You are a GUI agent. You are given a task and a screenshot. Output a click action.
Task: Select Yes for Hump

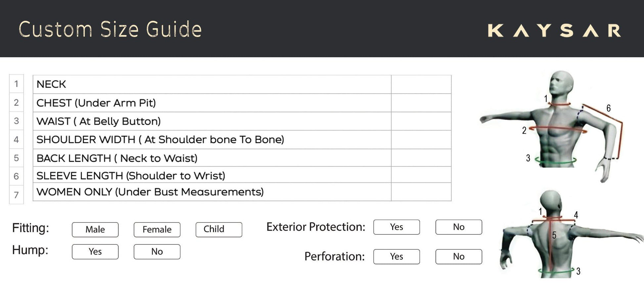tap(95, 252)
